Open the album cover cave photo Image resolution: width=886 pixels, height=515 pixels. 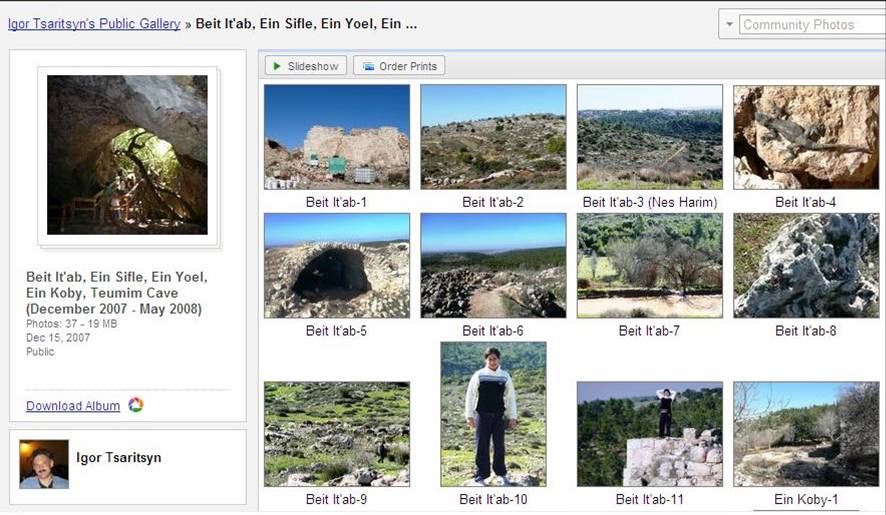pyautogui.click(x=127, y=155)
